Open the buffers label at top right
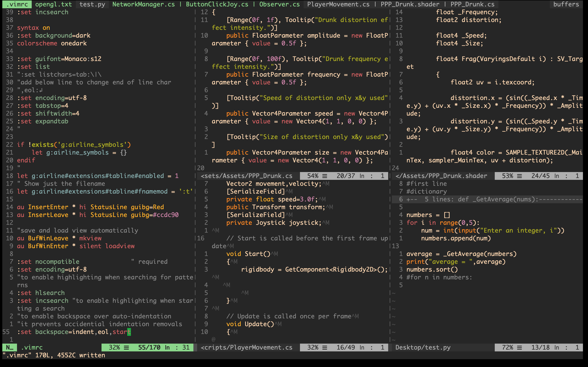This screenshot has width=588, height=367. (566, 4)
